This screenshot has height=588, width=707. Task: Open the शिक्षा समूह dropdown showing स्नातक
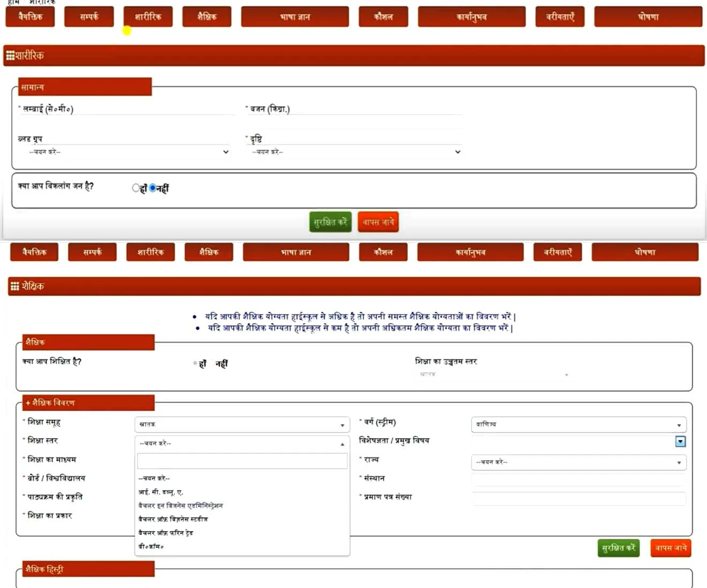click(x=242, y=425)
